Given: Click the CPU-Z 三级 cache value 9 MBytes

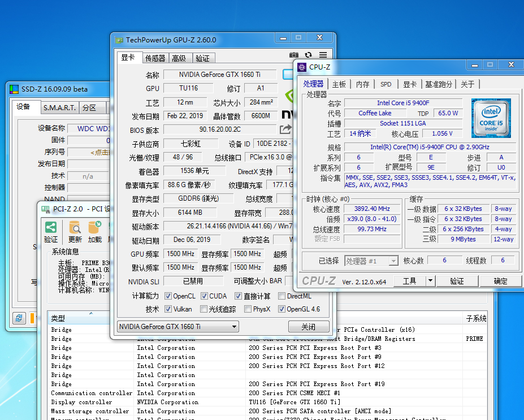Looking at the screenshot, I should click(x=463, y=239).
